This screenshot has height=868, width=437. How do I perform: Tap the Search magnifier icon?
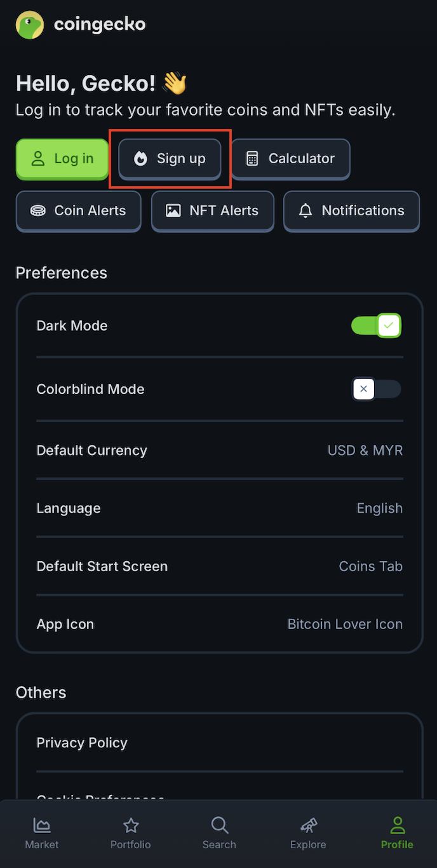click(x=219, y=825)
